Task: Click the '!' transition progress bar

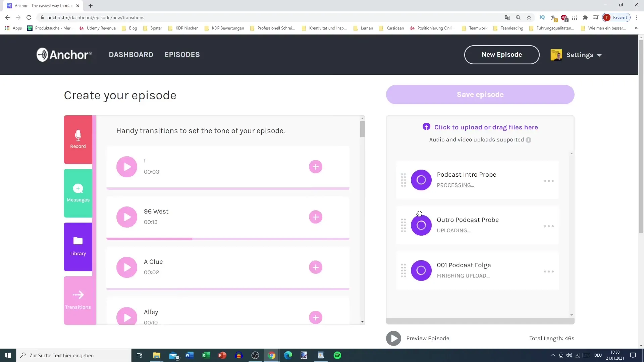Action: tap(228, 188)
